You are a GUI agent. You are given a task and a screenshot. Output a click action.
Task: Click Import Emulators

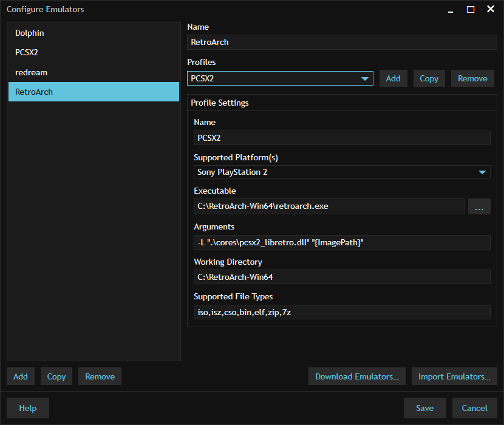(x=454, y=376)
